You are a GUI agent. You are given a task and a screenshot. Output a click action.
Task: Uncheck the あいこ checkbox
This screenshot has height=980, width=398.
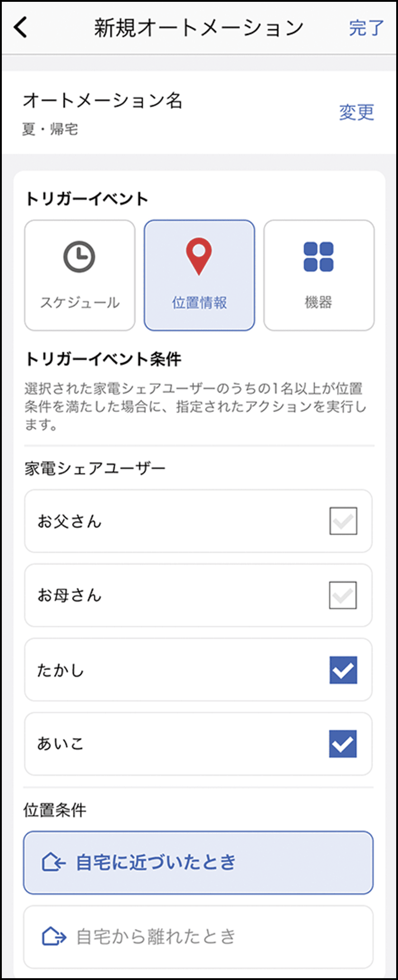[343, 743]
